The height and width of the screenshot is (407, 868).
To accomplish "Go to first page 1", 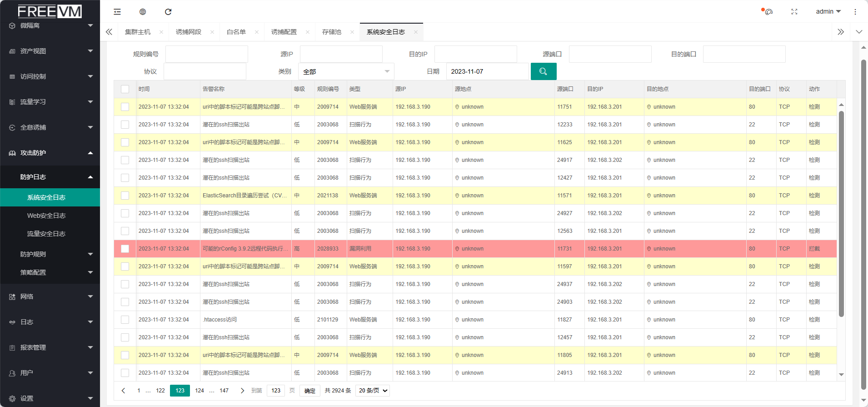I will coord(139,391).
